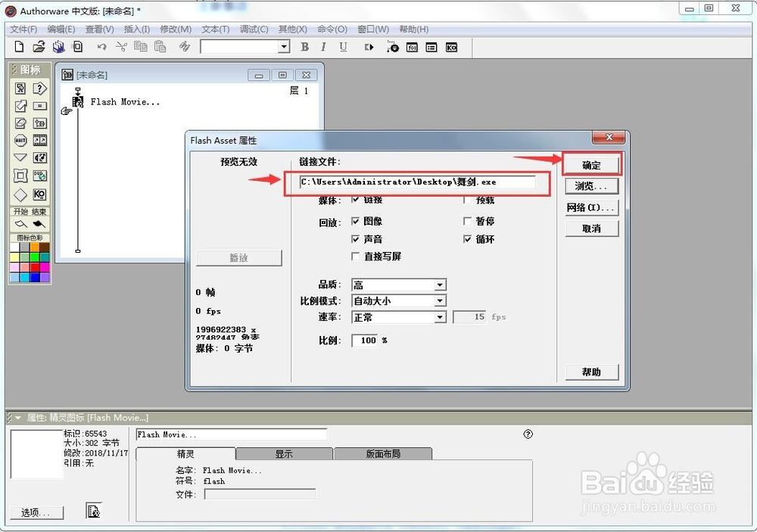This screenshot has height=532, width=757.
Task: Click the Cut scissors icon
Action: pyautogui.click(x=121, y=47)
